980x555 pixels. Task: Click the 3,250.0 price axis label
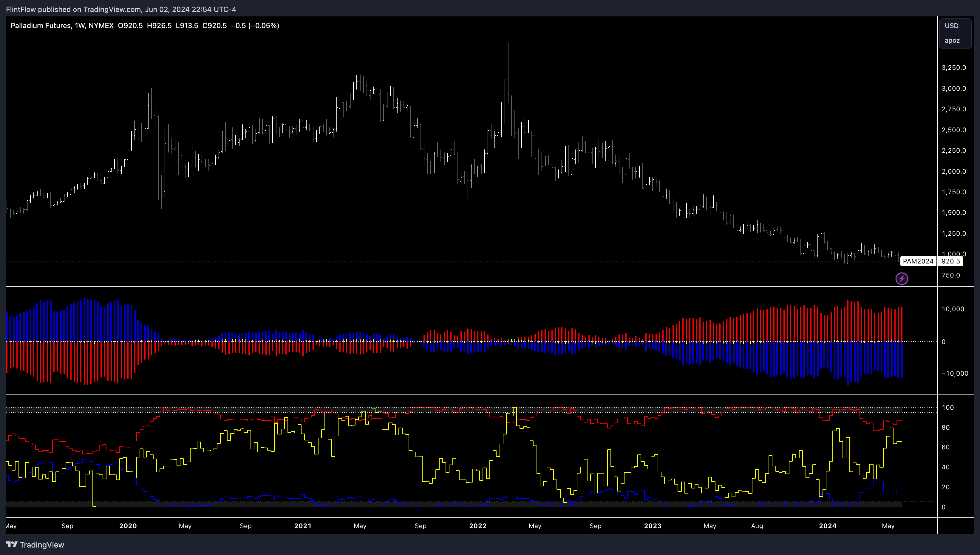click(x=954, y=67)
